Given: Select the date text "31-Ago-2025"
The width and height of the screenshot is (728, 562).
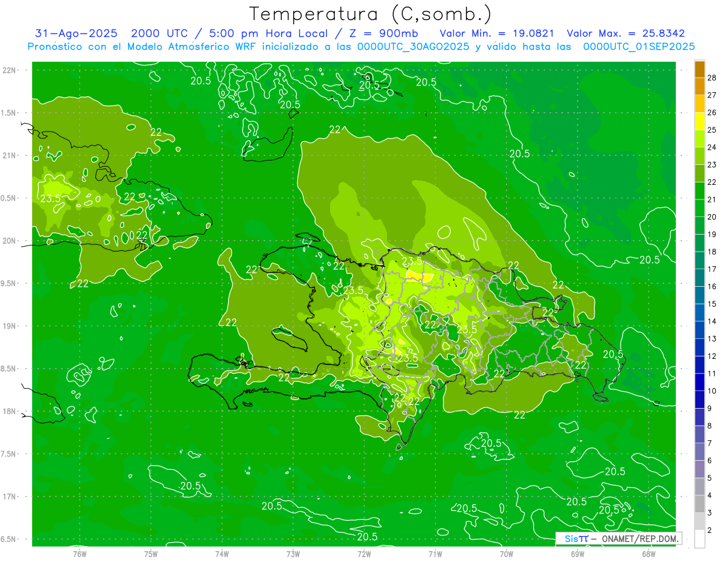Looking at the screenshot, I should coord(76,33).
